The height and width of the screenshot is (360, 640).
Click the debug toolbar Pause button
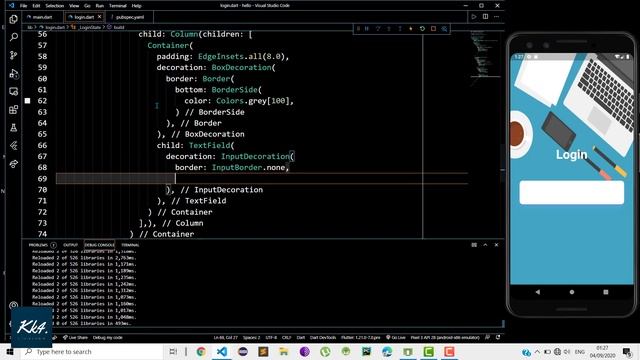point(367,29)
